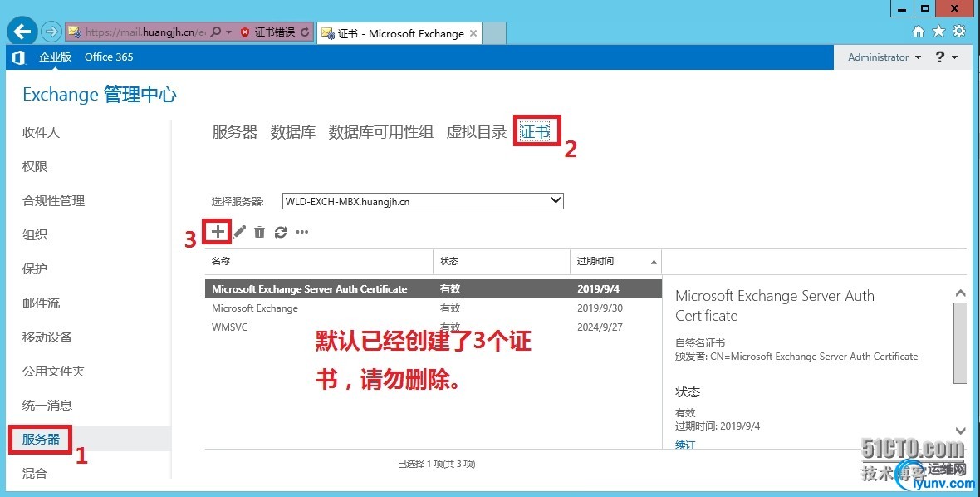Click the 2019/9/30 expiration date cell
The image size is (980, 497).
point(600,308)
